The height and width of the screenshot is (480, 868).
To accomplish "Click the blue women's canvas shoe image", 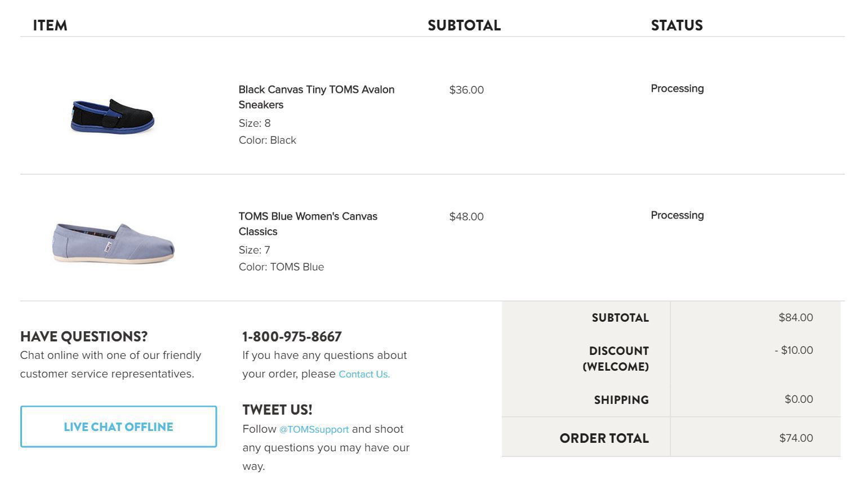I will pyautogui.click(x=113, y=243).
